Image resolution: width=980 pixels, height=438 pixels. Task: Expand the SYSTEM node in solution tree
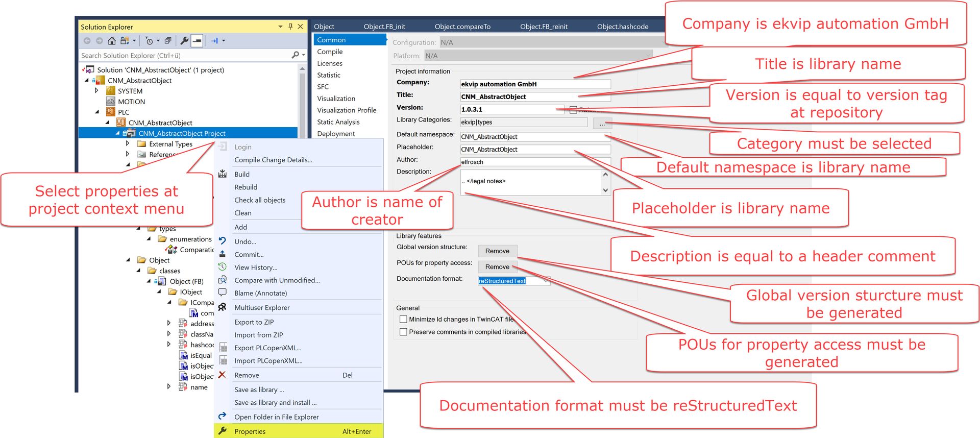[96, 90]
